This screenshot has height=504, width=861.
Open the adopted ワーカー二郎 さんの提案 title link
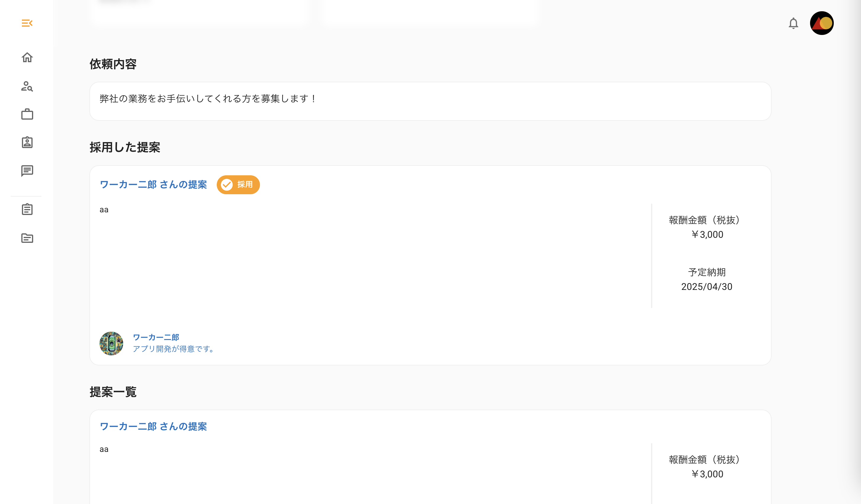click(153, 184)
